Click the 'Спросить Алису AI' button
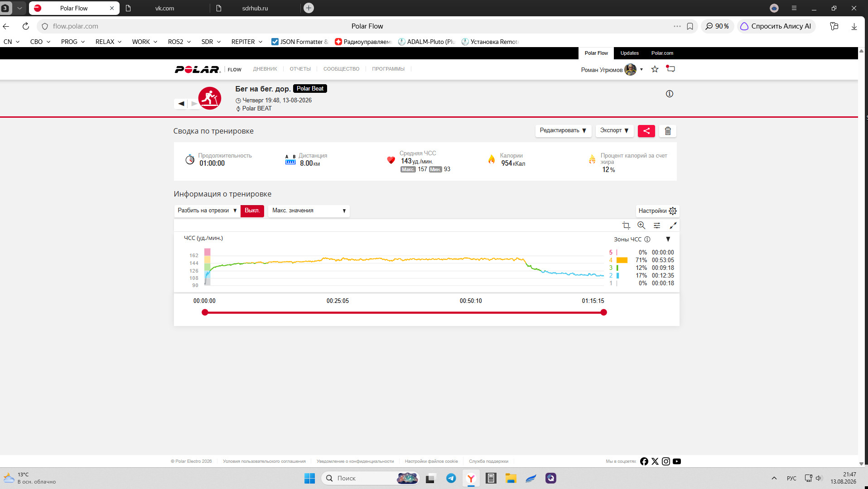The width and height of the screenshot is (868, 489). point(776,26)
